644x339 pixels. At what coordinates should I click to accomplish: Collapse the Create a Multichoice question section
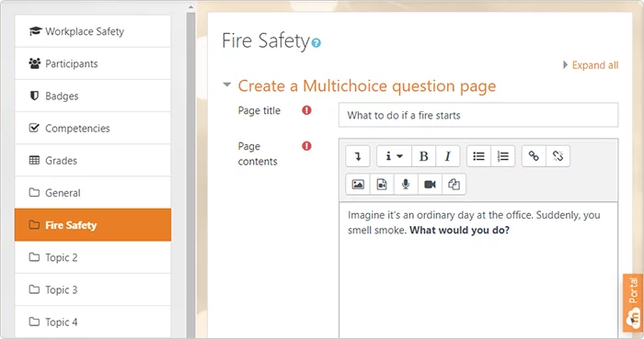(x=226, y=85)
